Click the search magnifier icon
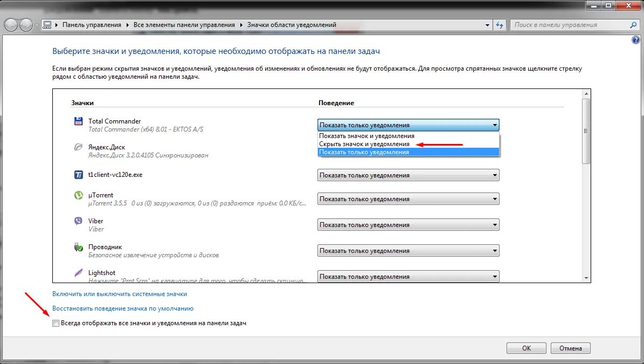The height and width of the screenshot is (364, 644). 633,25
